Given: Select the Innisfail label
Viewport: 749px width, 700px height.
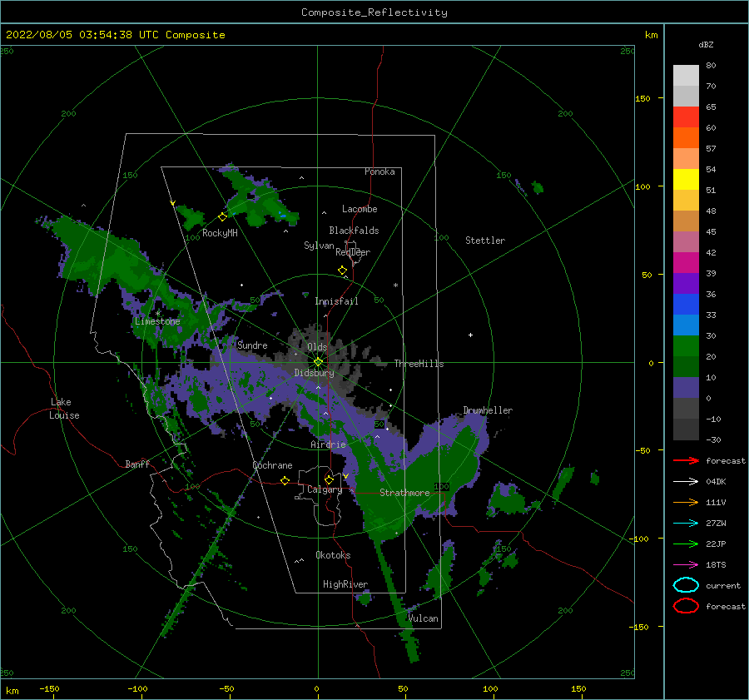Looking at the screenshot, I should point(336,301).
